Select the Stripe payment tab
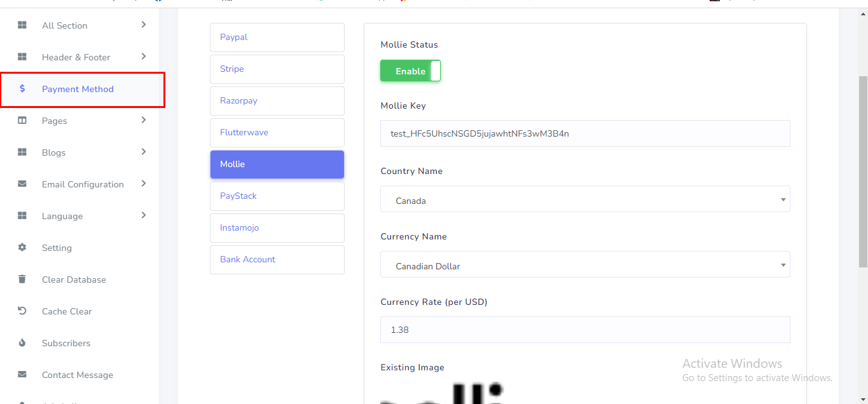868x404 pixels. [x=277, y=69]
